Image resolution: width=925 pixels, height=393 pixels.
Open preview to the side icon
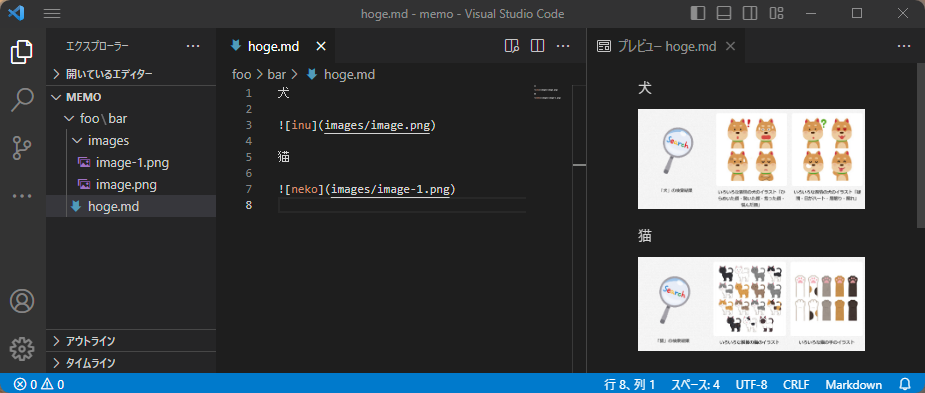point(511,46)
